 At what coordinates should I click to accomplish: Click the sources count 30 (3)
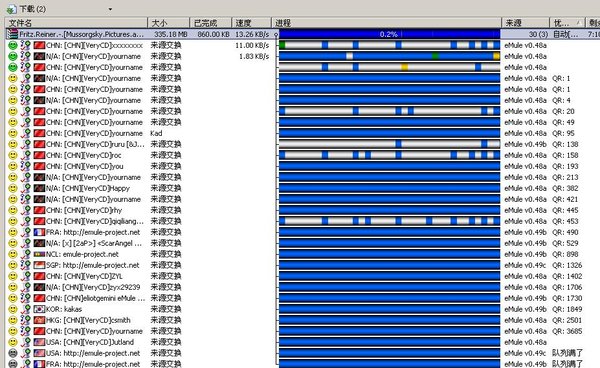coord(538,34)
